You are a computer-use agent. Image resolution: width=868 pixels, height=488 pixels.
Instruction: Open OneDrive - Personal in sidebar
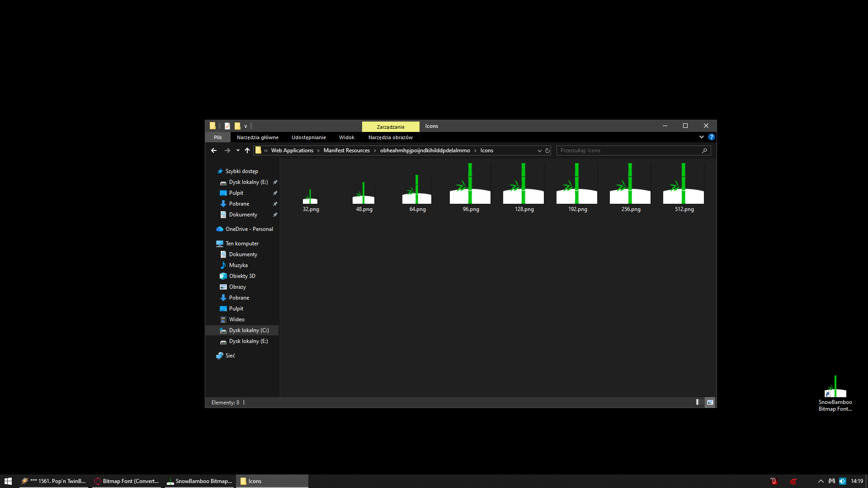coord(249,229)
